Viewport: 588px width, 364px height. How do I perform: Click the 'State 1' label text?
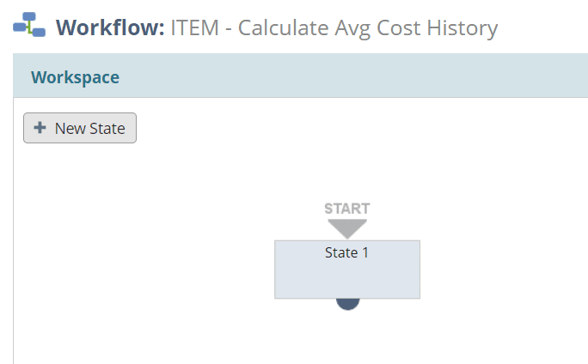[347, 252]
